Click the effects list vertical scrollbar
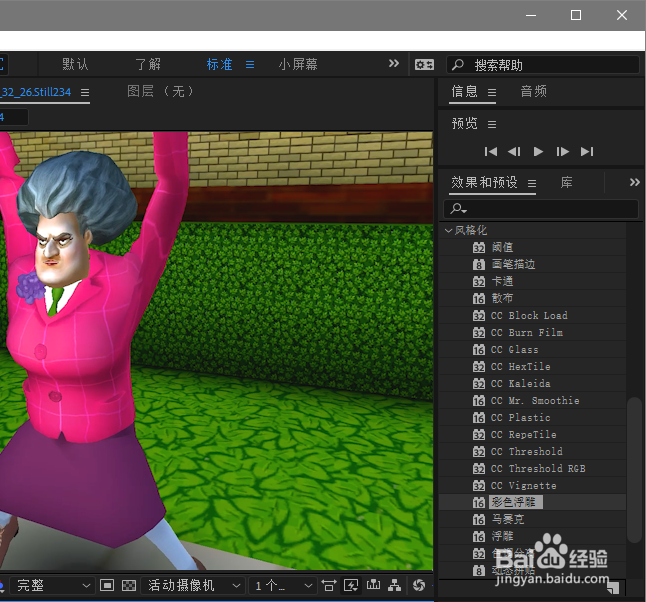Image resolution: width=646 pixels, height=602 pixels. (x=634, y=470)
